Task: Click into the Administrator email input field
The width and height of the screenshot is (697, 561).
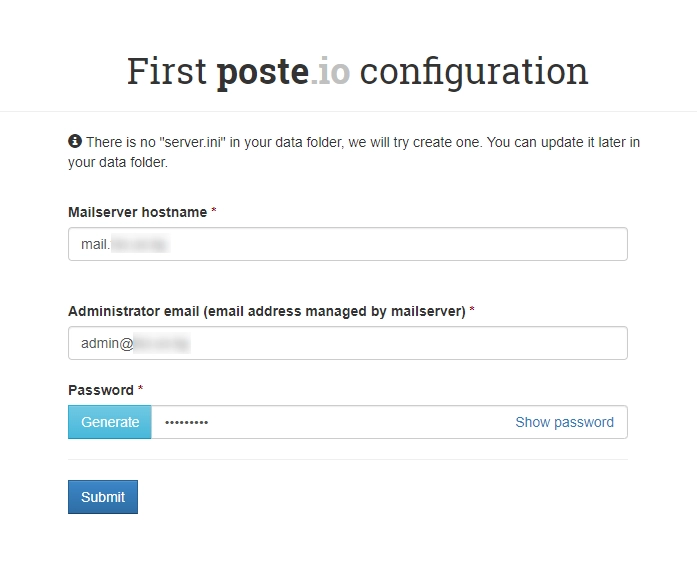Action: click(x=400, y=343)
